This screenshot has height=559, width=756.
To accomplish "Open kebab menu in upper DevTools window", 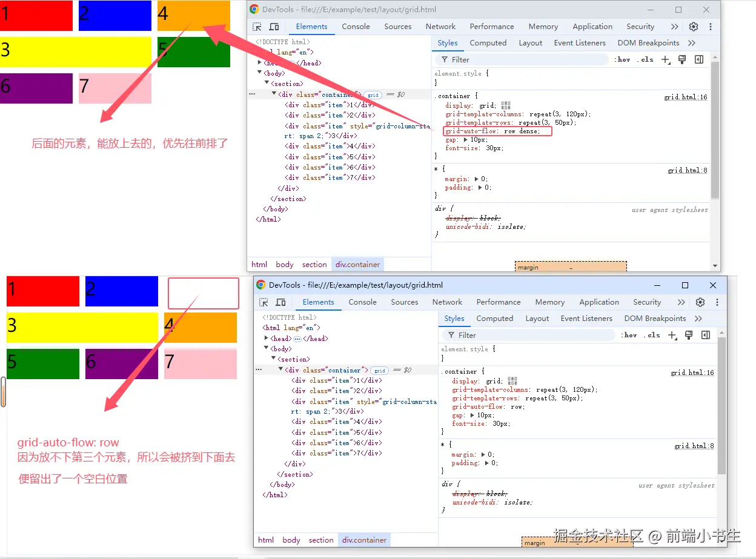I will [711, 27].
